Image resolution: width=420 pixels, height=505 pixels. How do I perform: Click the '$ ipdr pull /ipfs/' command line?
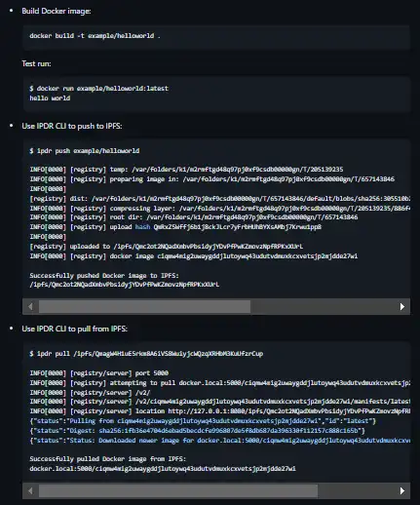click(146, 354)
